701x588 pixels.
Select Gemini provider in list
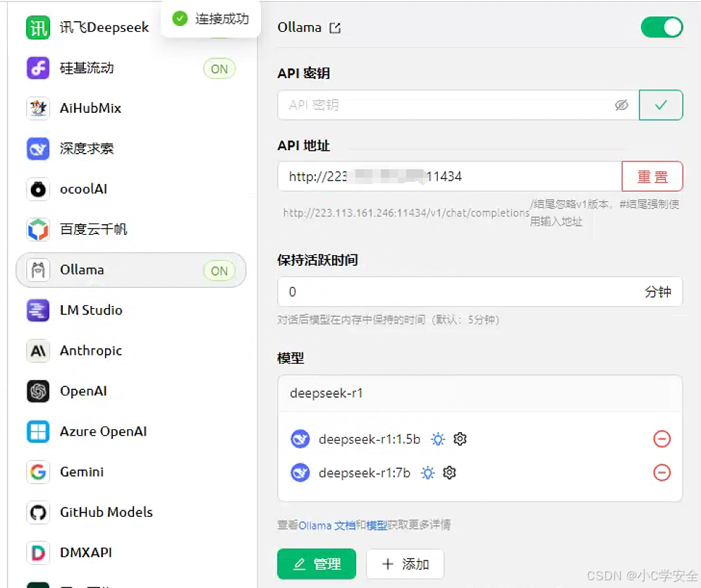[x=131, y=472]
